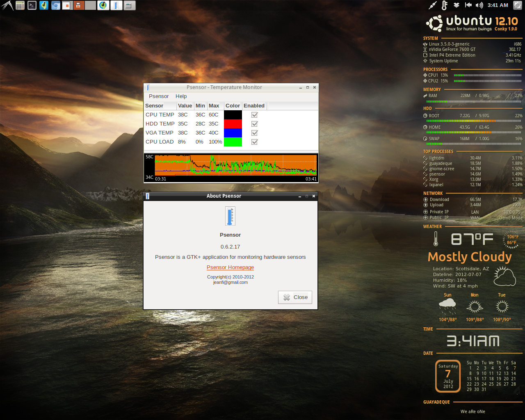
Task: Open the Lubuntu main menu icon
Action: (7, 5)
